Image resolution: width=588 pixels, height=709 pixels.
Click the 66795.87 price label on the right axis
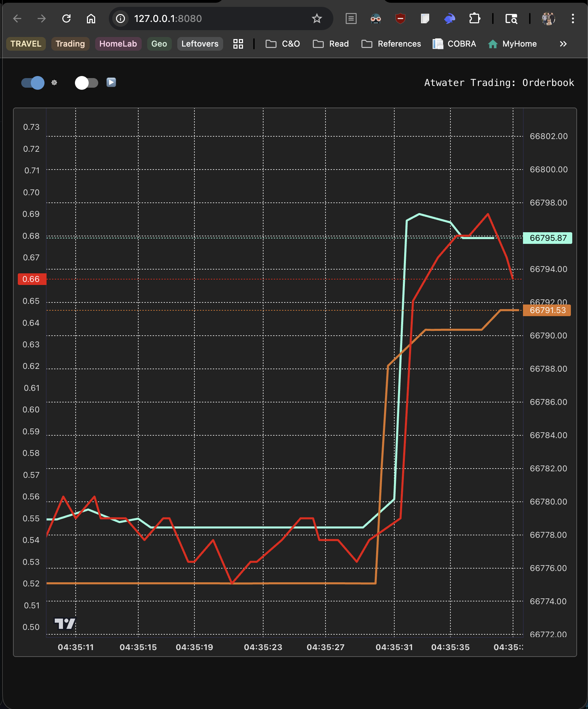(x=548, y=238)
